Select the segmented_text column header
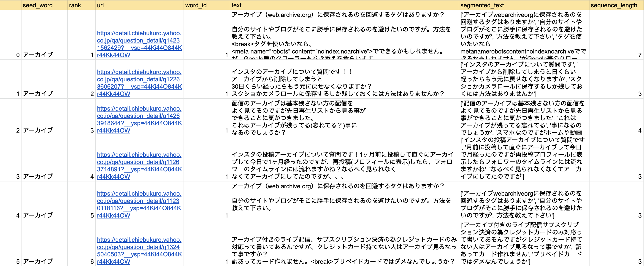This screenshot has height=266, width=644. click(482, 5)
